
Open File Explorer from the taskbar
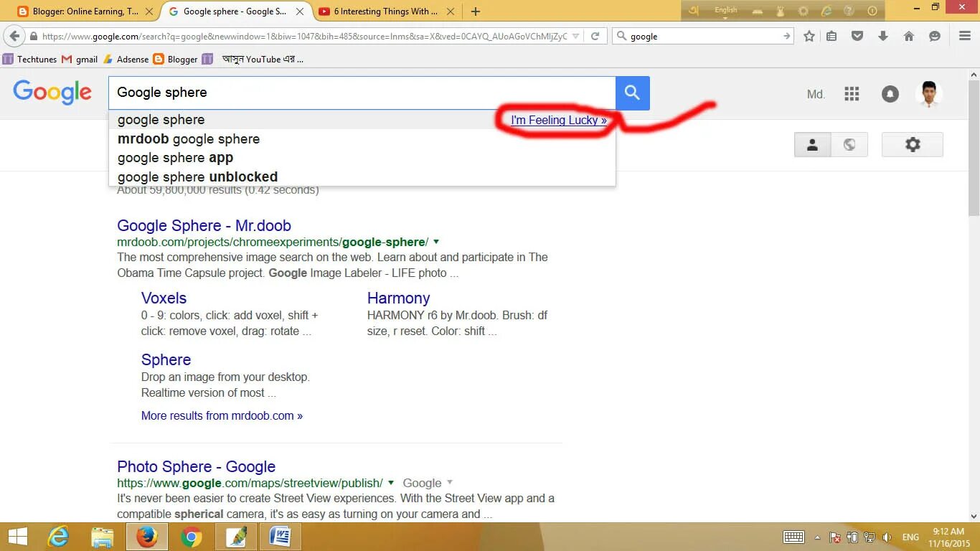coord(102,537)
